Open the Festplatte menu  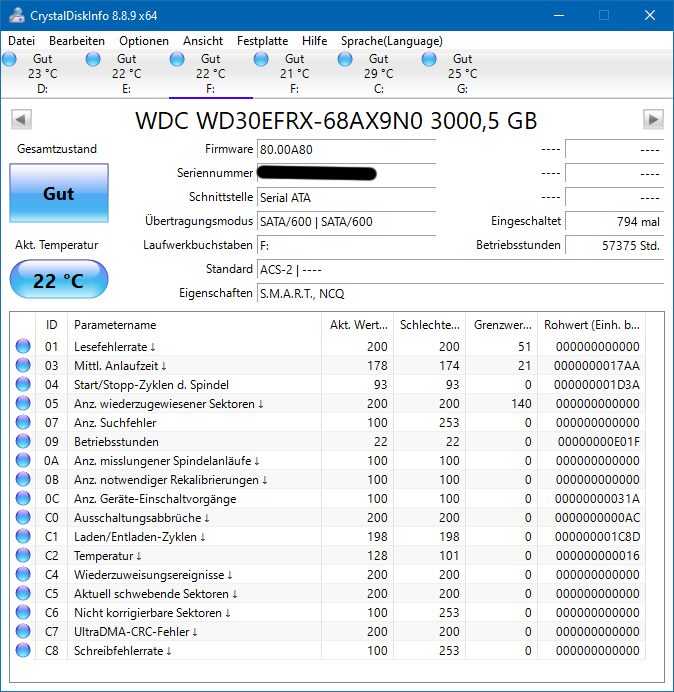pos(262,41)
